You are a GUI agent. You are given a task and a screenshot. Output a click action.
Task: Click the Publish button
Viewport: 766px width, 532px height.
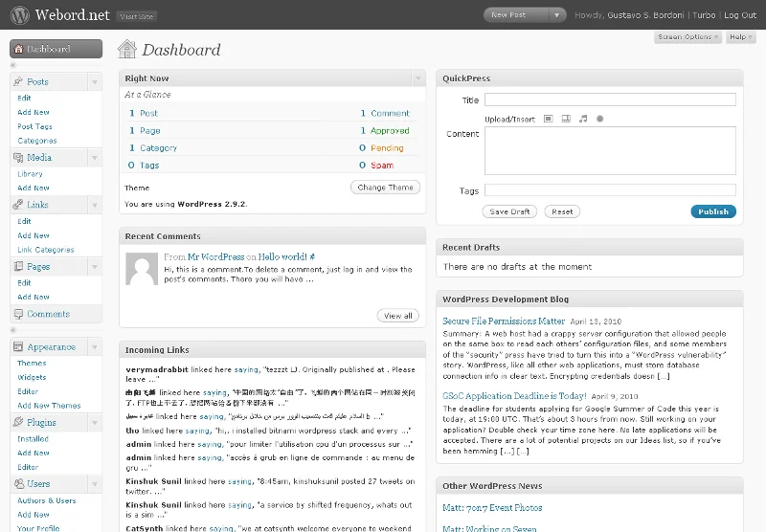(x=713, y=211)
